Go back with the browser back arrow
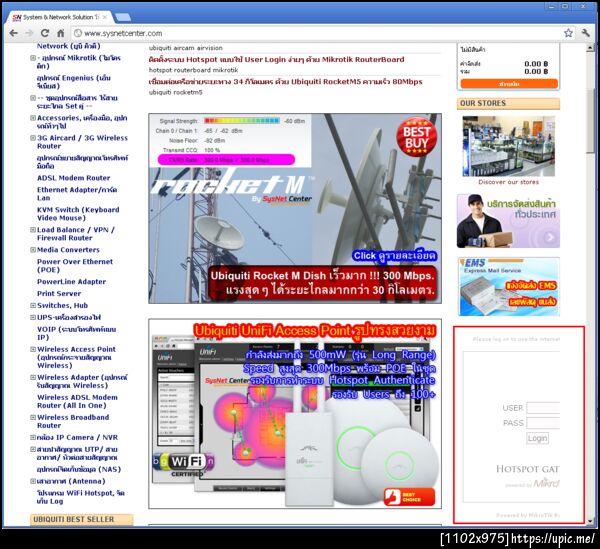 13,33
